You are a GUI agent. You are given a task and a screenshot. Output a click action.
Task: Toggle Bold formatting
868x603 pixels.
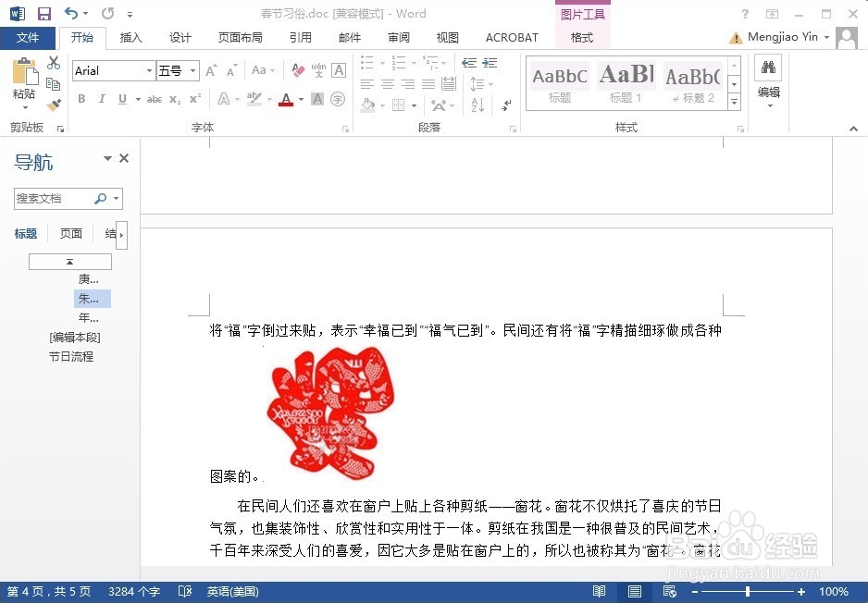[x=82, y=99]
